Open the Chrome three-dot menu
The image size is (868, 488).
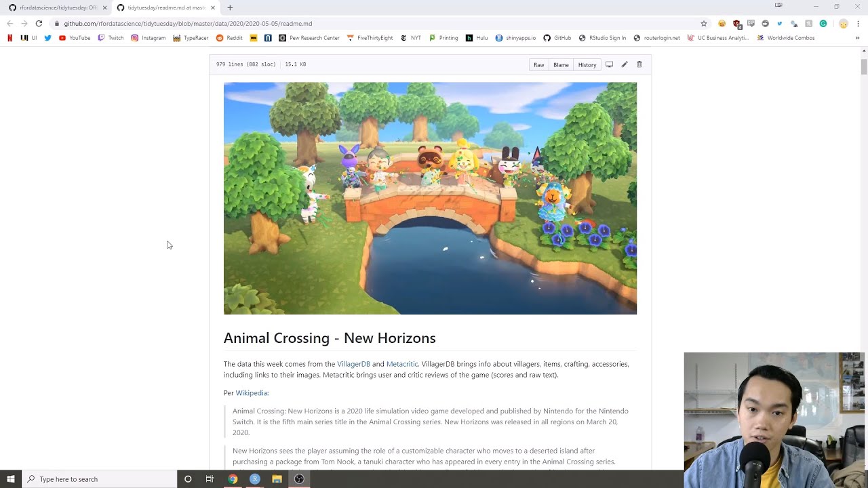point(858,24)
